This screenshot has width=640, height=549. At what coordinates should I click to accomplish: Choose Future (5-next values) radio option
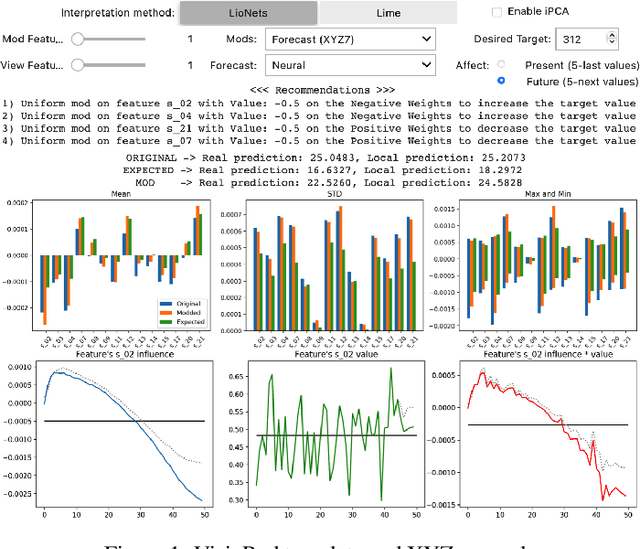tap(500, 81)
